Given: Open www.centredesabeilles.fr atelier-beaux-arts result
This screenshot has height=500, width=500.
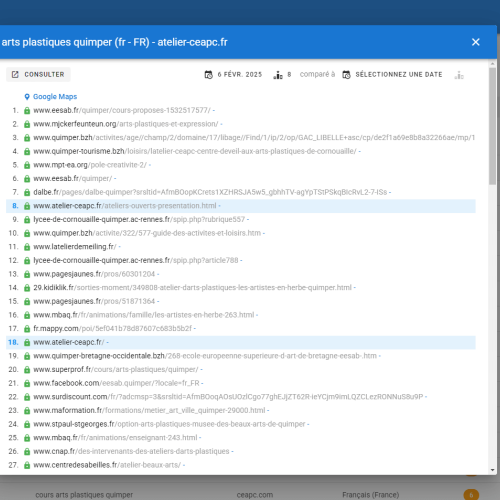Looking at the screenshot, I should pyautogui.click(x=107, y=465).
